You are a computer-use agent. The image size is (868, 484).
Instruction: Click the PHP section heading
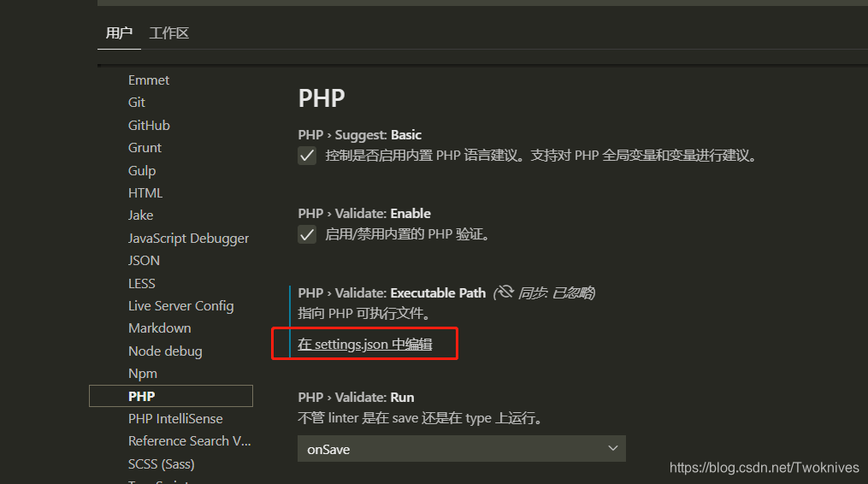click(322, 98)
